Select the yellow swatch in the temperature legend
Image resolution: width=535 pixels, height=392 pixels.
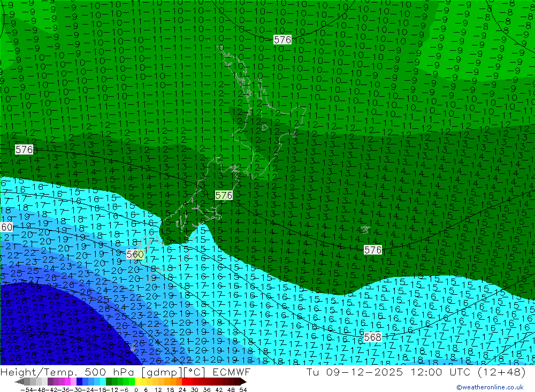[138, 381]
